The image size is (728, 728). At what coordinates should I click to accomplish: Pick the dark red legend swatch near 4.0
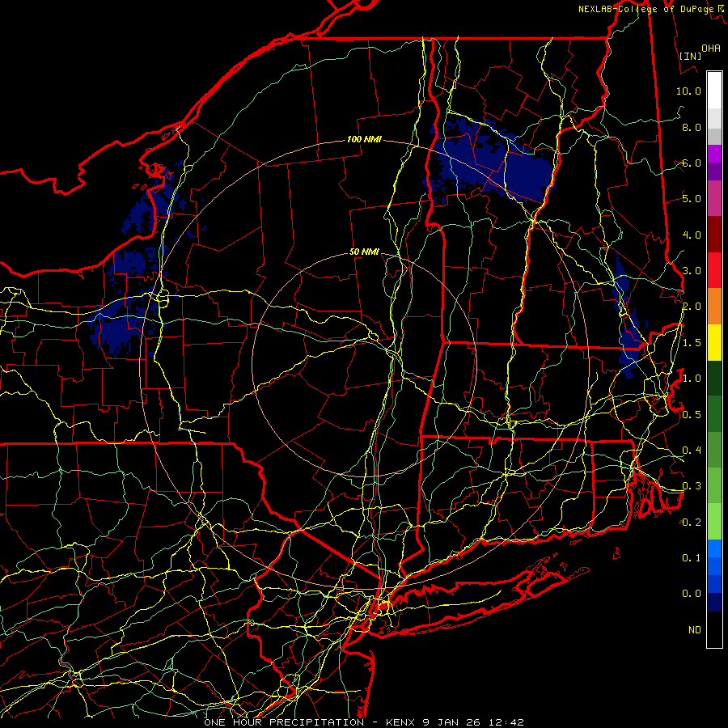coord(714,235)
